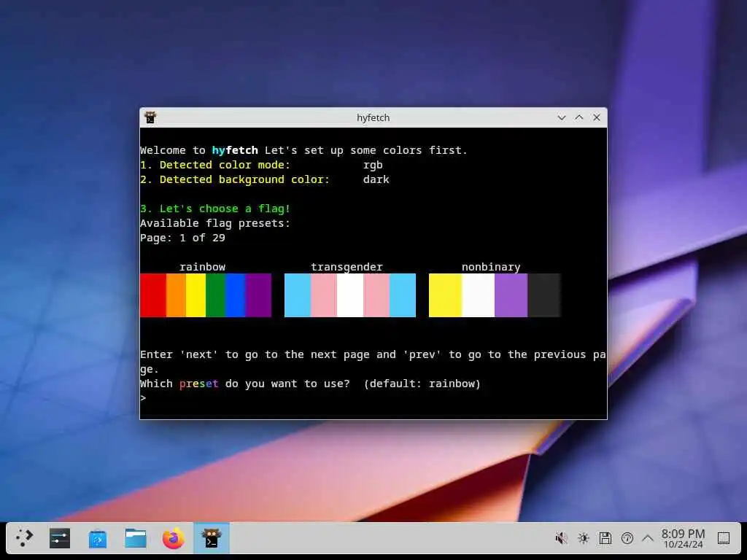Click the hyfetch window menu icon
Viewport: 747px width, 560px height.
(150, 117)
